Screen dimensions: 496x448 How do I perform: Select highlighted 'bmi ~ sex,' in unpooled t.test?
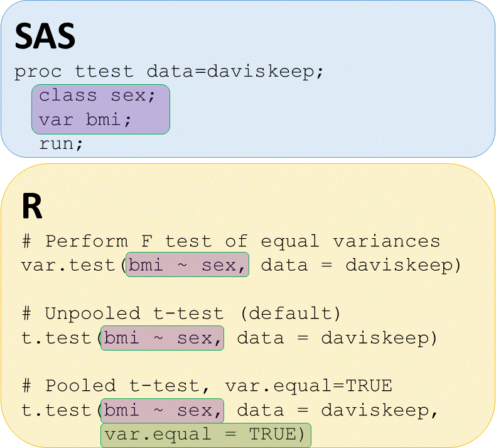coord(163,338)
